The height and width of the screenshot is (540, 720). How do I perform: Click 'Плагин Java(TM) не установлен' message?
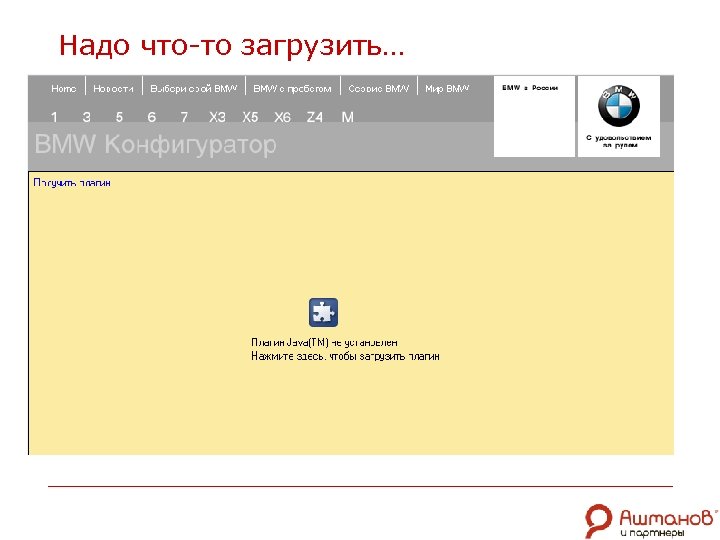point(324,343)
